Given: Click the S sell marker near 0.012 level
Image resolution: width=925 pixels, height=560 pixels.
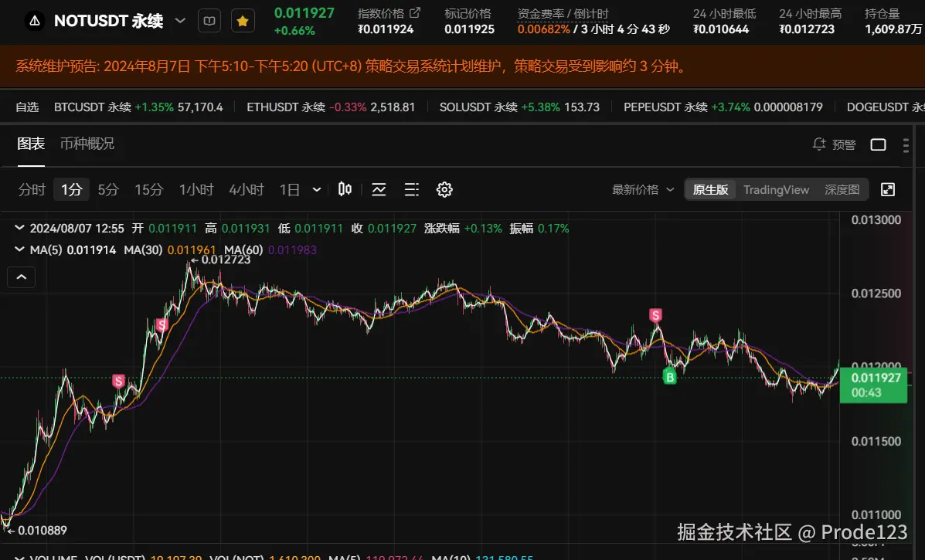Looking at the screenshot, I should click(118, 381).
